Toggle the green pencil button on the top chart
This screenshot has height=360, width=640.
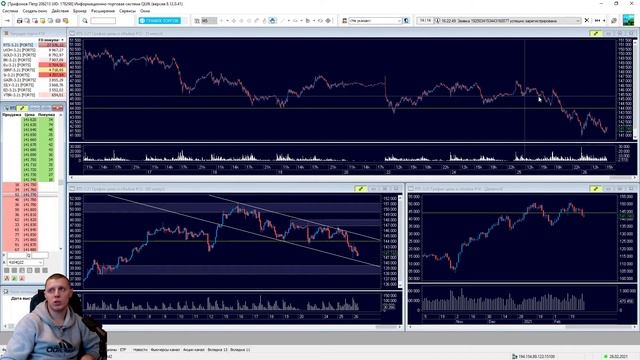pos(596,33)
